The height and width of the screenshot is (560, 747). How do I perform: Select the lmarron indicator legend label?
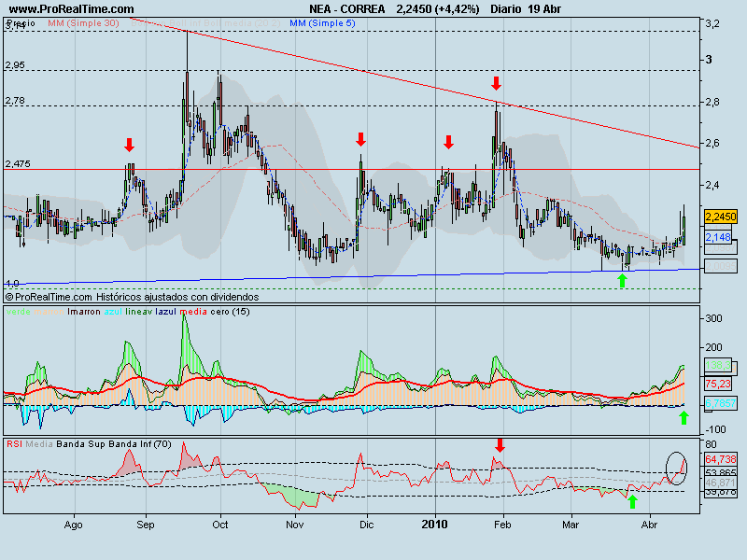84,312
